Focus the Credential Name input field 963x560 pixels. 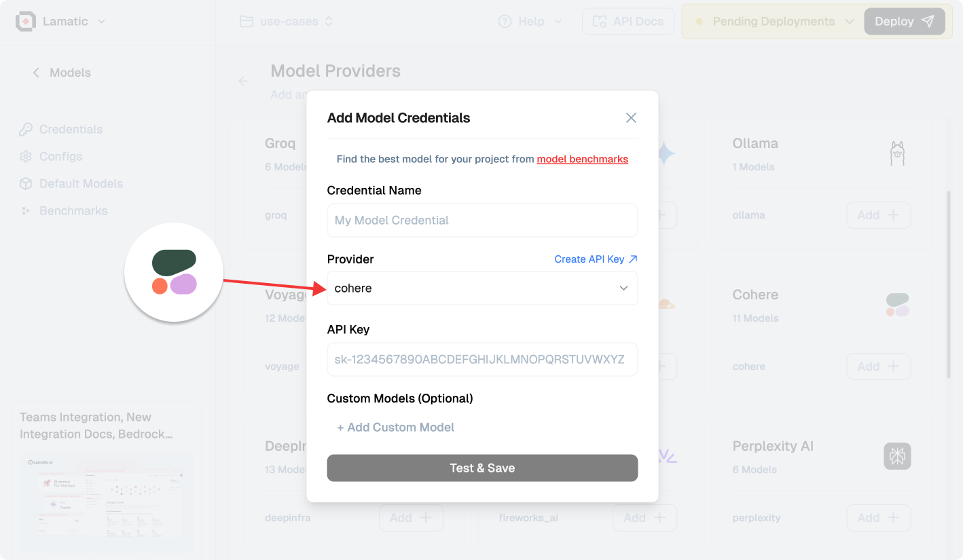click(x=482, y=221)
